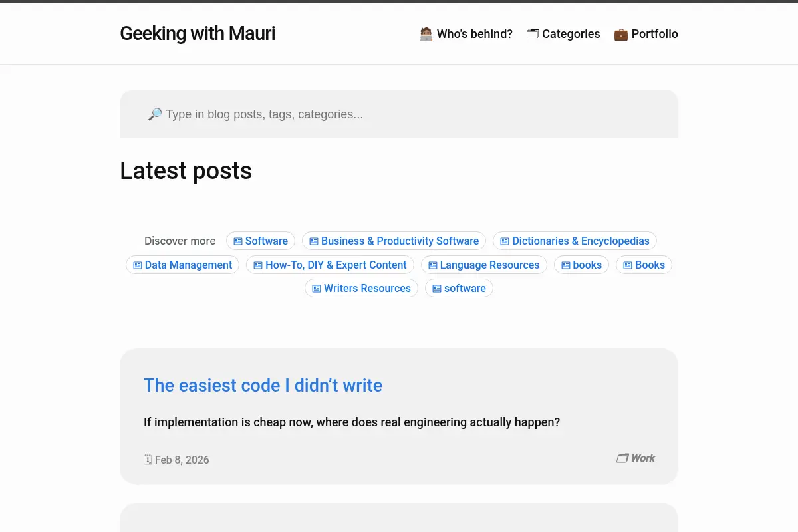Click the folder icon beside Work
The image size is (798, 532).
(622, 458)
